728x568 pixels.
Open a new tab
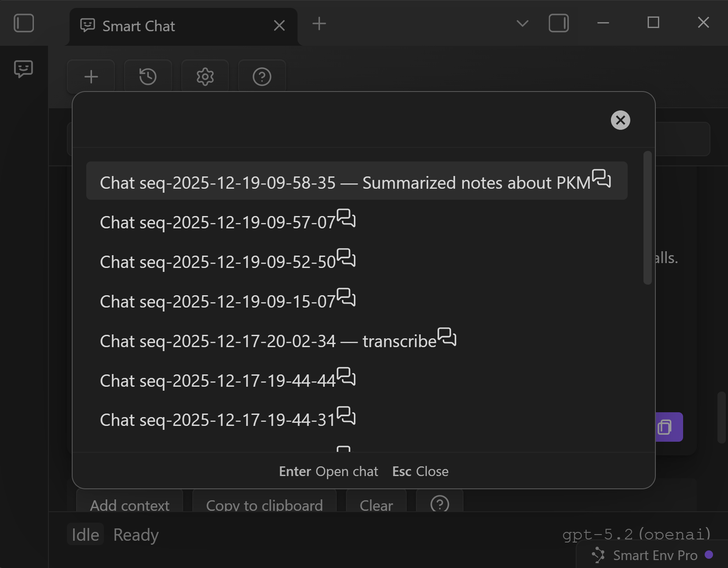click(x=319, y=23)
